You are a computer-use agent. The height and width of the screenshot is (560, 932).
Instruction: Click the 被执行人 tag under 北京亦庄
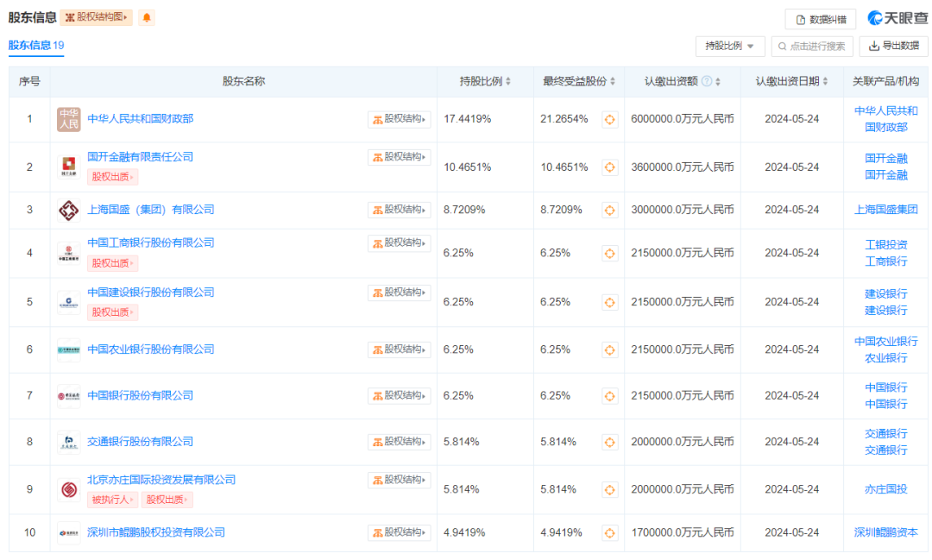(x=112, y=500)
